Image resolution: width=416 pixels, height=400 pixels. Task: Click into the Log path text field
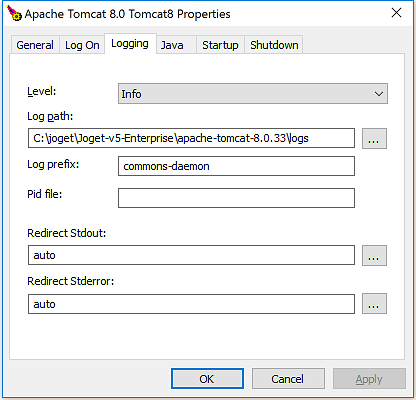pyautogui.click(x=191, y=138)
